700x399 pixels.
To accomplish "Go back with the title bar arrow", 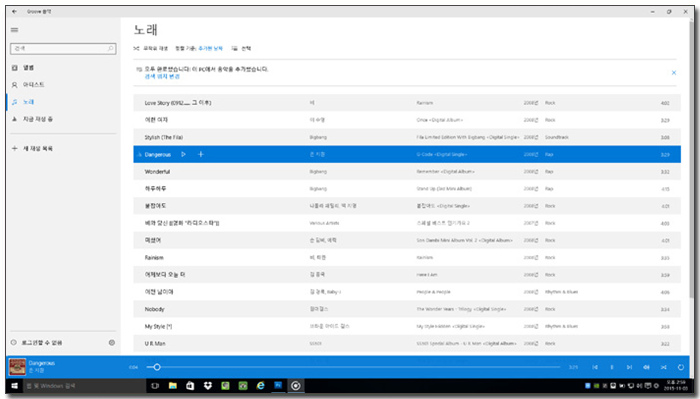I will click(14, 12).
